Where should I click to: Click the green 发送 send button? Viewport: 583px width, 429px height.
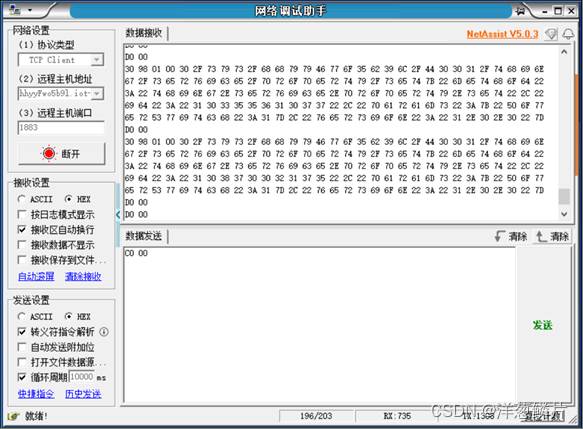pos(543,325)
